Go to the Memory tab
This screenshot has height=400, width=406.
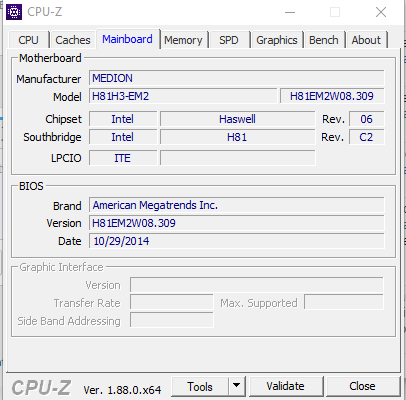(x=183, y=40)
